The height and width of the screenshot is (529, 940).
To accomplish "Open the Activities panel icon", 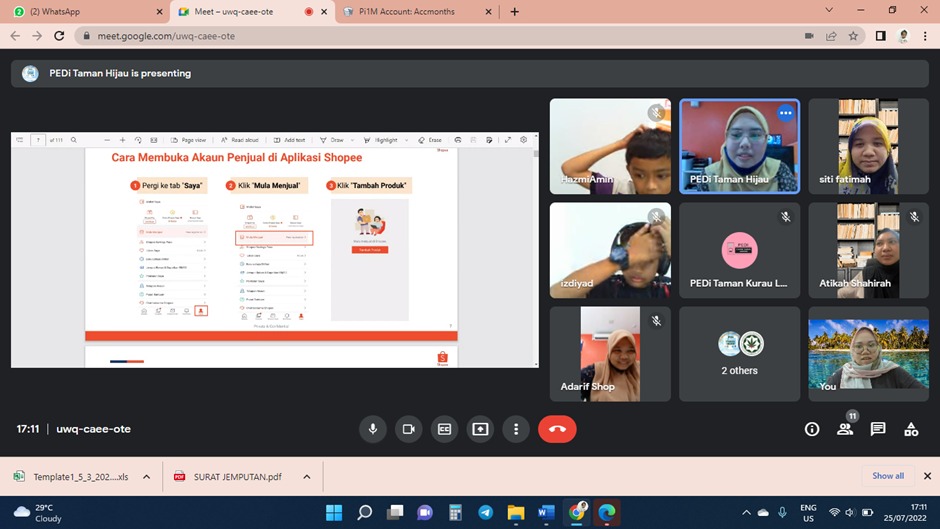I will pyautogui.click(x=911, y=429).
